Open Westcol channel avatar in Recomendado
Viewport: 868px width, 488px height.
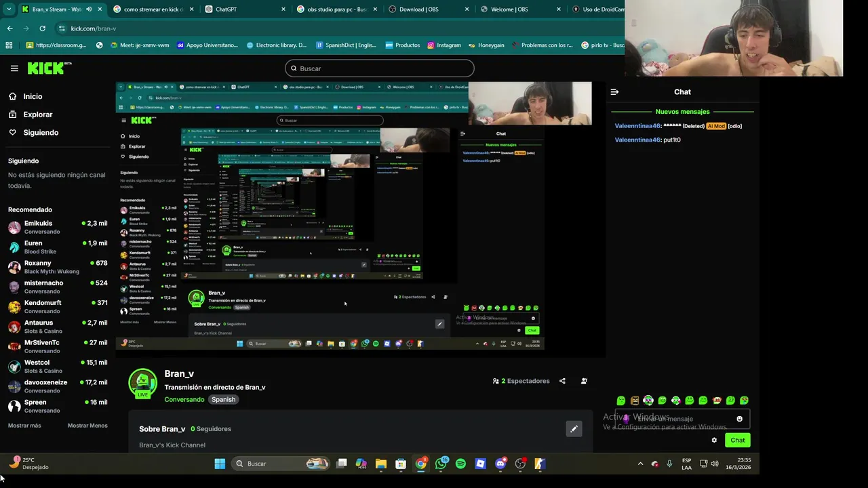click(x=14, y=367)
